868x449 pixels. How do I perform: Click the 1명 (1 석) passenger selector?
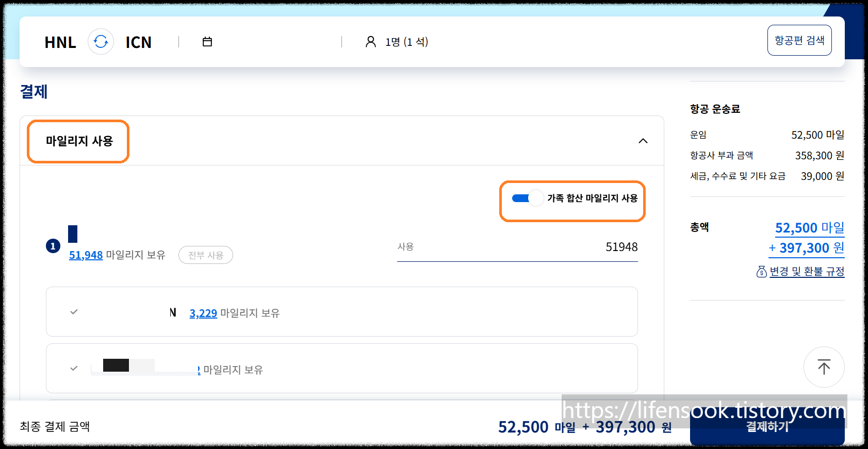coord(406,42)
